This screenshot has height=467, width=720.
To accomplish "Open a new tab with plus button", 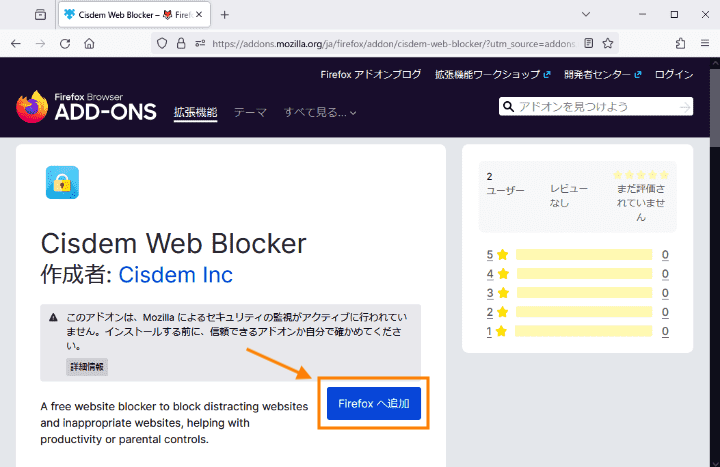I will pyautogui.click(x=225, y=15).
